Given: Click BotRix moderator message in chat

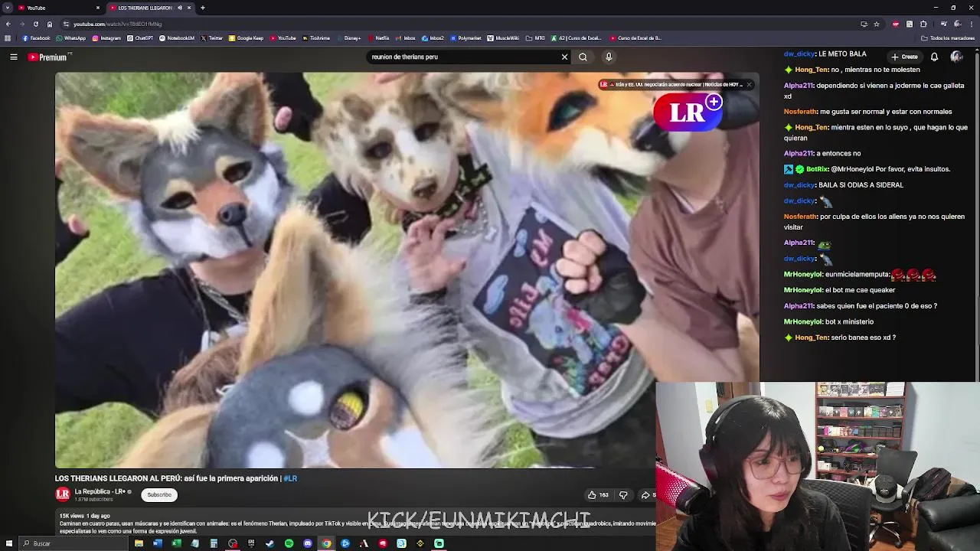Looking at the screenshot, I should point(867,169).
